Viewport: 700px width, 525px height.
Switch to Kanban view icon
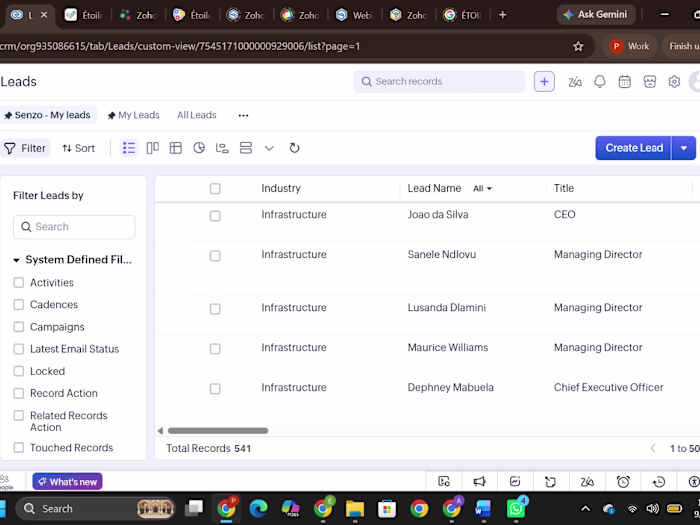153,148
